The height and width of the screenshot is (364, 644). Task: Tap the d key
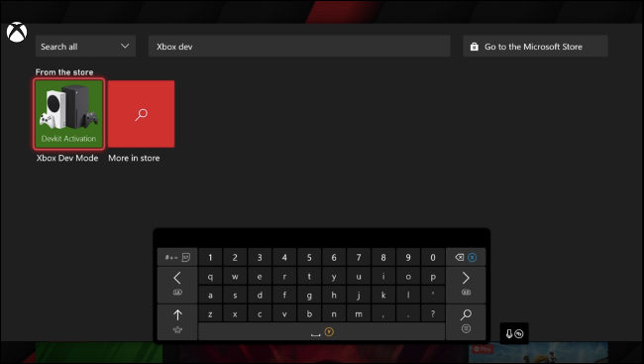click(x=260, y=295)
